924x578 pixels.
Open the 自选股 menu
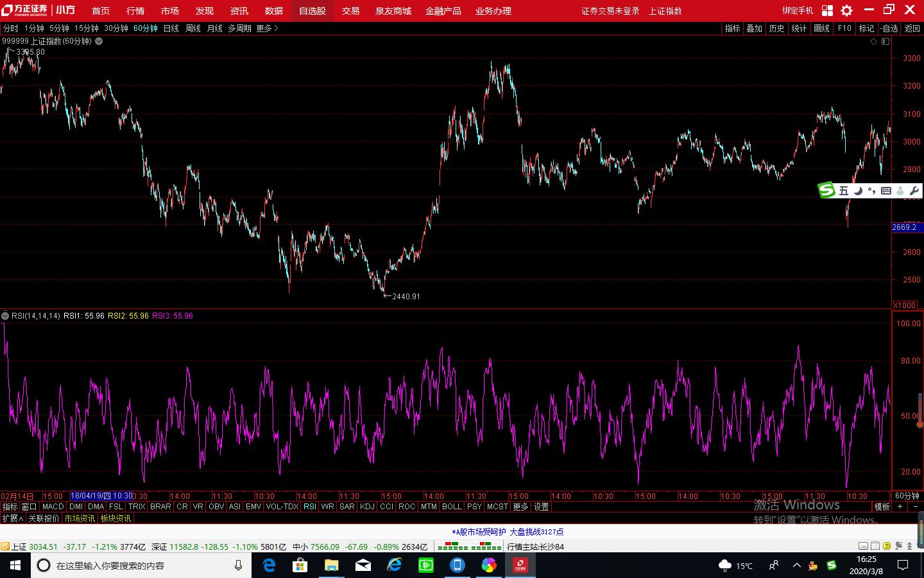(x=312, y=11)
